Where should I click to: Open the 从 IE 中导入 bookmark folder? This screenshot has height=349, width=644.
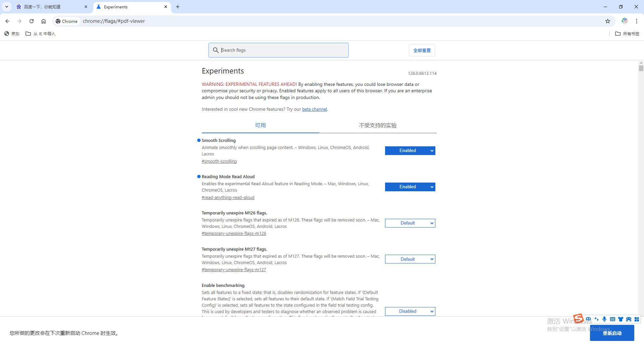[x=41, y=34]
